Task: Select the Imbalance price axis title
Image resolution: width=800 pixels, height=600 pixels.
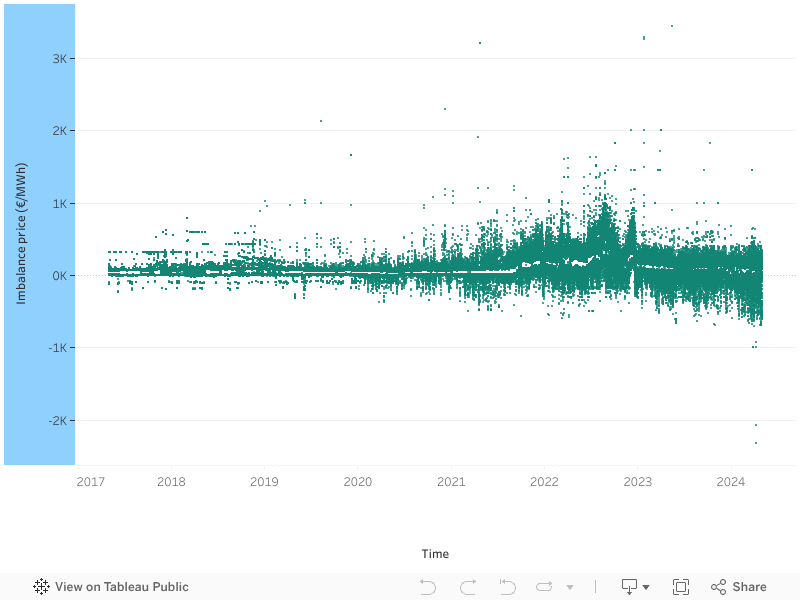Action: tap(21, 234)
